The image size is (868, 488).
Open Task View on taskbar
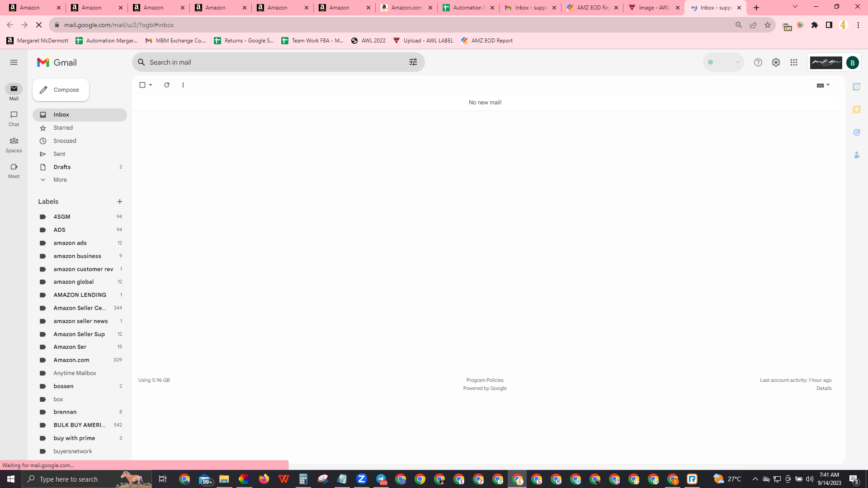tap(163, 479)
